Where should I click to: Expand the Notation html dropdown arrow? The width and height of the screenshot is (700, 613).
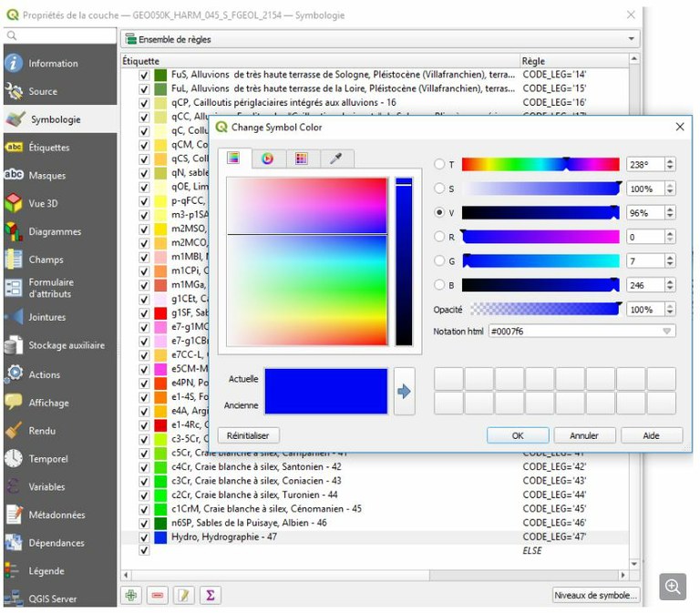point(667,332)
